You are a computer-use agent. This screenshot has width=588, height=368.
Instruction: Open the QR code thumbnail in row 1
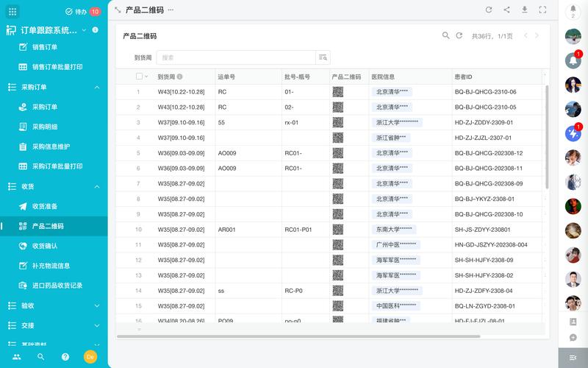(338, 91)
